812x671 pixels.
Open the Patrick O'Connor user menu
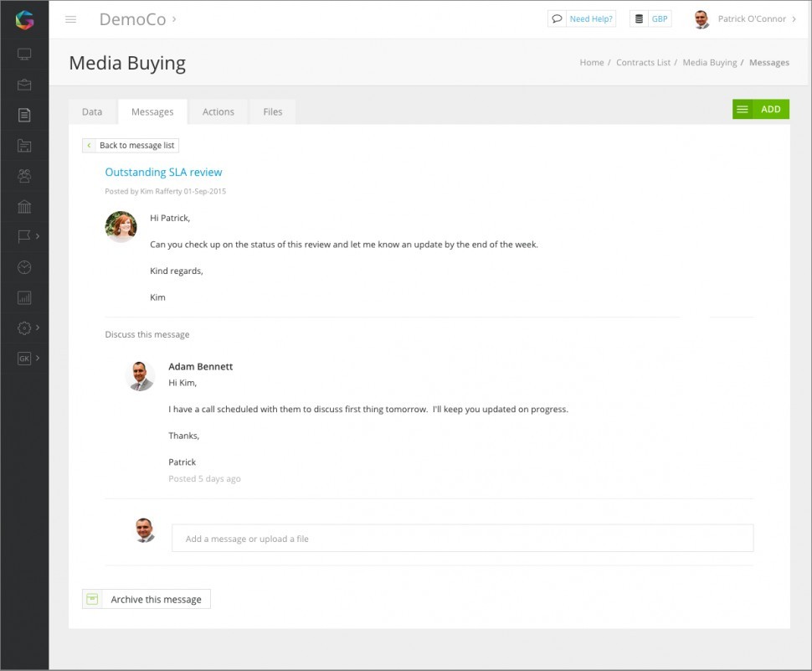point(745,19)
